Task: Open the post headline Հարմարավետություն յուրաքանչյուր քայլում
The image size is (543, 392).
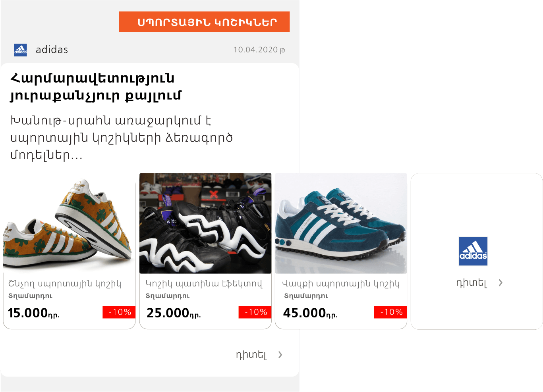Action: click(x=95, y=87)
